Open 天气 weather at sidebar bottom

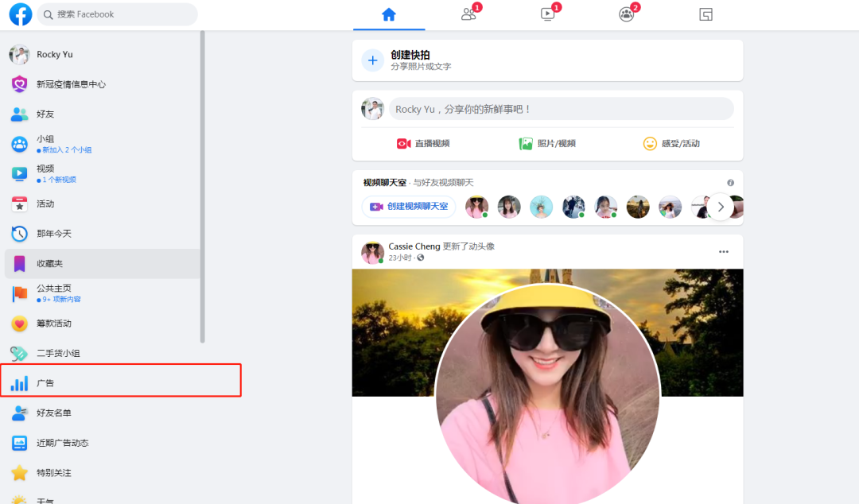coord(44,499)
